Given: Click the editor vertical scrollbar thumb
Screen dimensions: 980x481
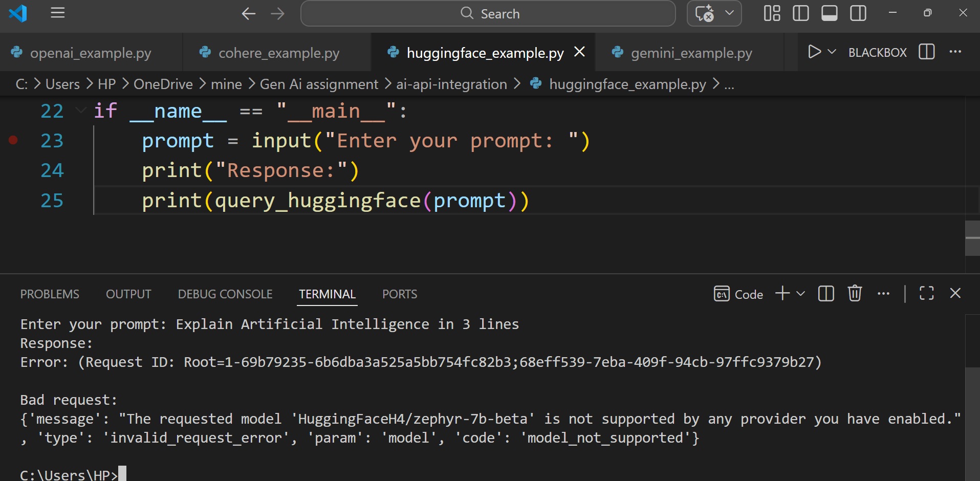Looking at the screenshot, I should click(972, 238).
